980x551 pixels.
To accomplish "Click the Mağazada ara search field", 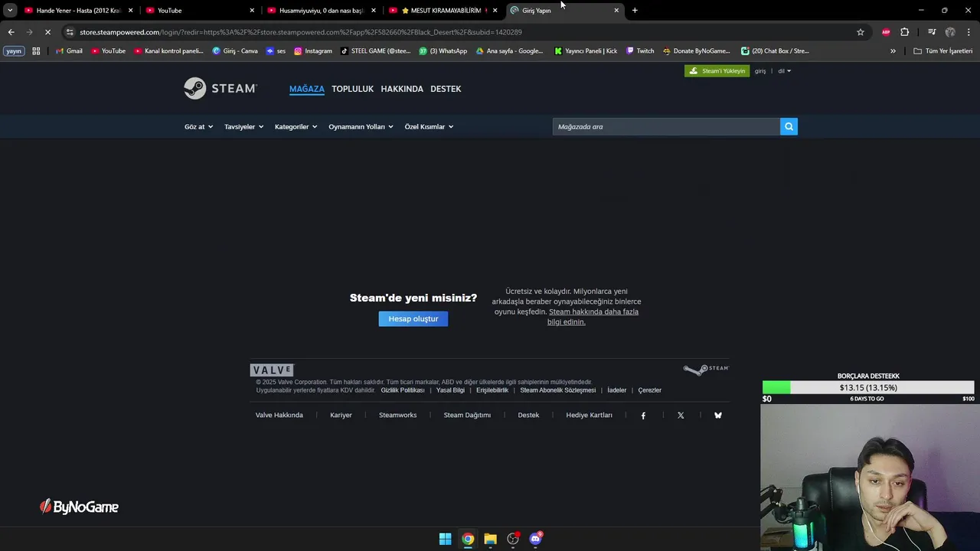I will 666,127.
